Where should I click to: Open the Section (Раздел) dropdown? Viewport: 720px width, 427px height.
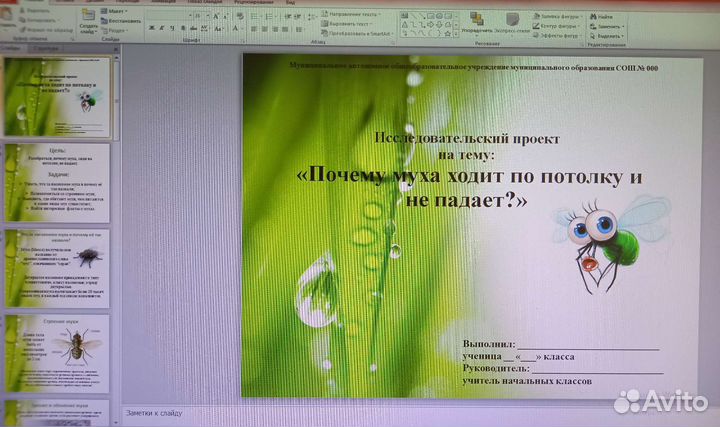click(114, 31)
